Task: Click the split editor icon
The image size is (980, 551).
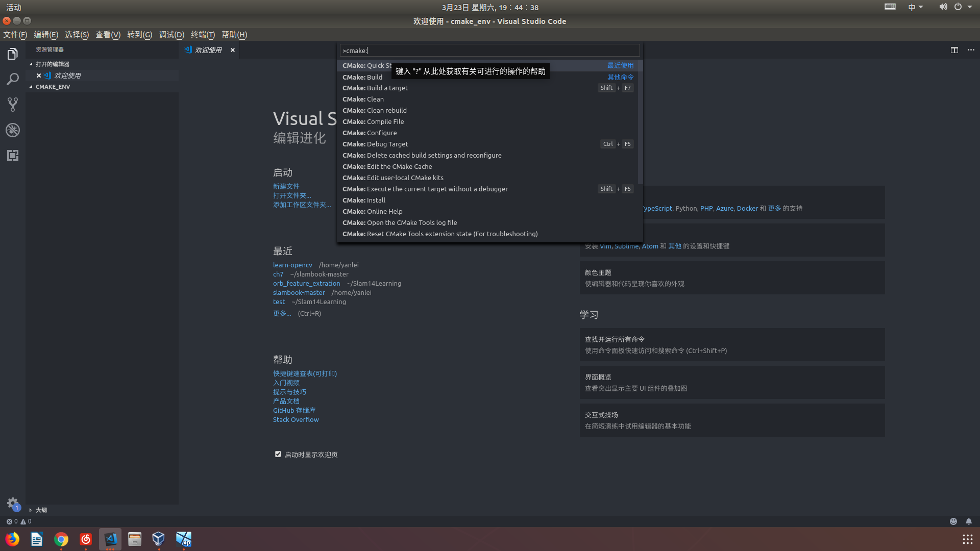Action: (954, 50)
